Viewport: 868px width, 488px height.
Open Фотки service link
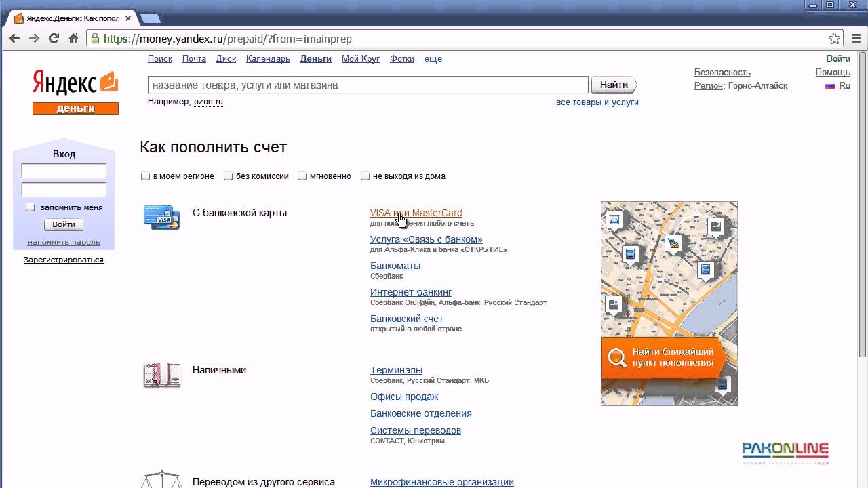point(402,59)
